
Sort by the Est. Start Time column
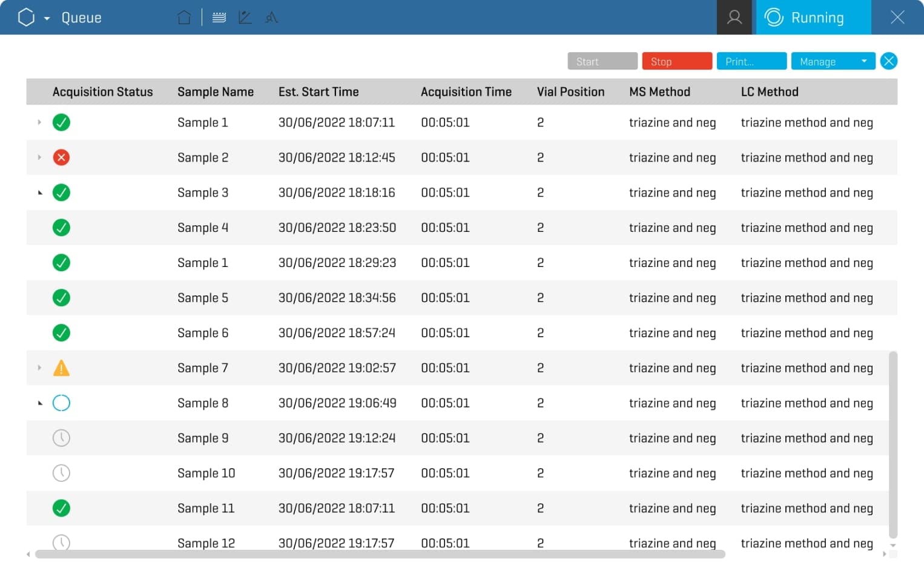tap(318, 92)
